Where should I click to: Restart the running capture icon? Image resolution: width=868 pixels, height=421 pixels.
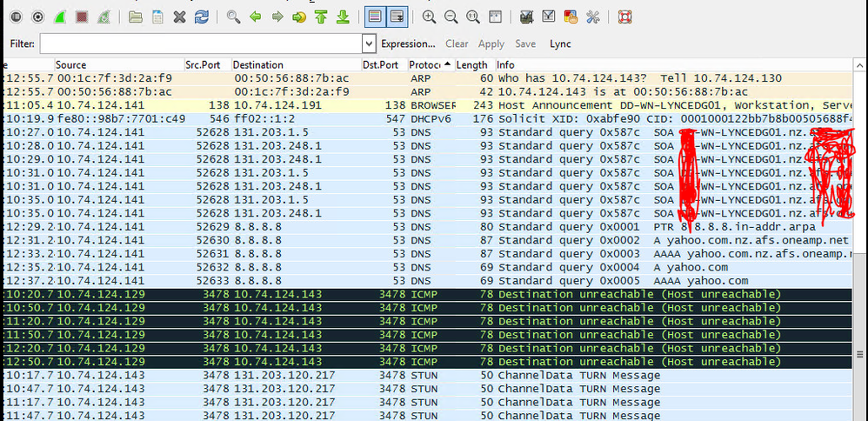(103, 17)
